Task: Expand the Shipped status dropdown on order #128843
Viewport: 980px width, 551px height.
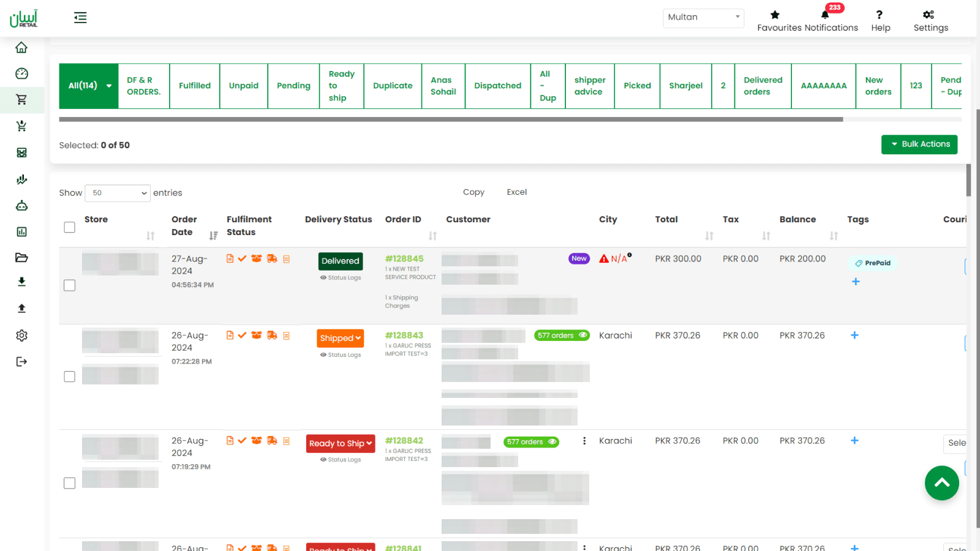Action: (340, 338)
